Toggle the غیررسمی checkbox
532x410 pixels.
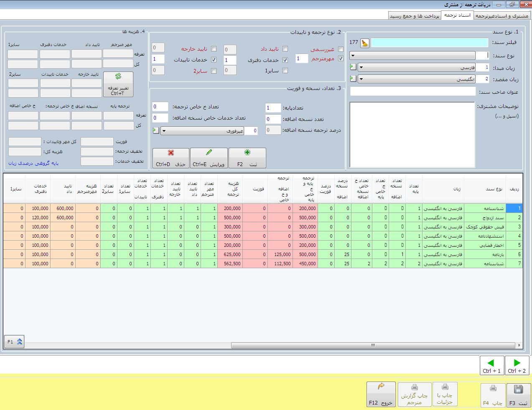341,49
